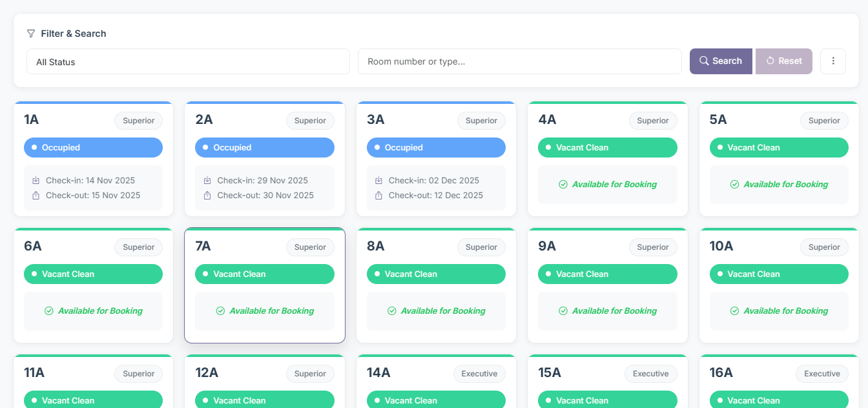Click room 3A check-out icon
Viewport: 868px width, 408px height.
click(x=379, y=196)
